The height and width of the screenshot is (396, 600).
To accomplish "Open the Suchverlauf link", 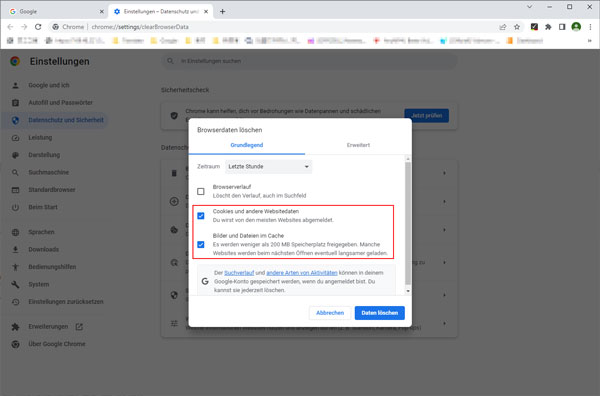I will tap(239, 273).
